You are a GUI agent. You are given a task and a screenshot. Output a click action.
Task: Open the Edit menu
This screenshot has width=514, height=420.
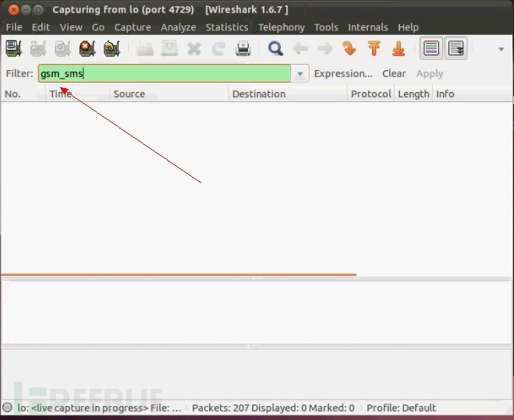[x=41, y=27]
